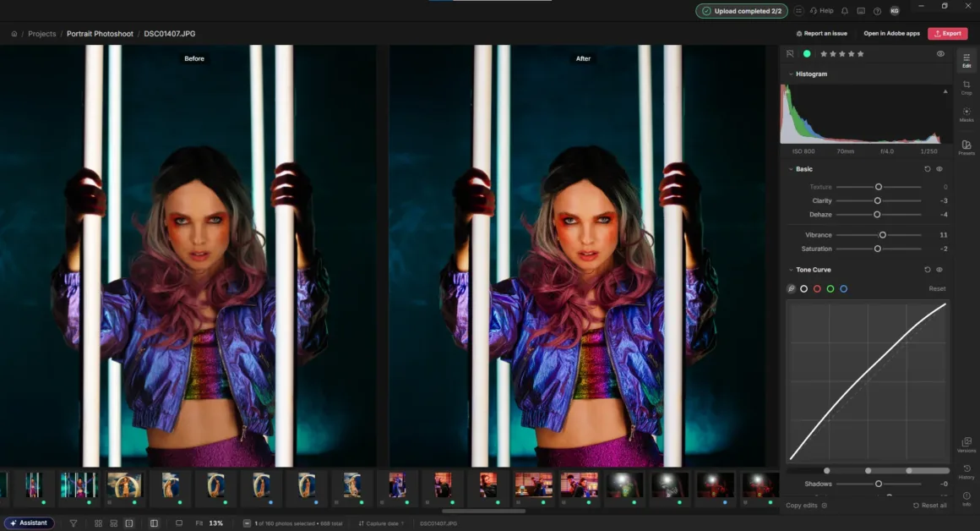Reset the Tone Curve section with circular arrow
Screen dimensions: 980x531
[x=928, y=270]
